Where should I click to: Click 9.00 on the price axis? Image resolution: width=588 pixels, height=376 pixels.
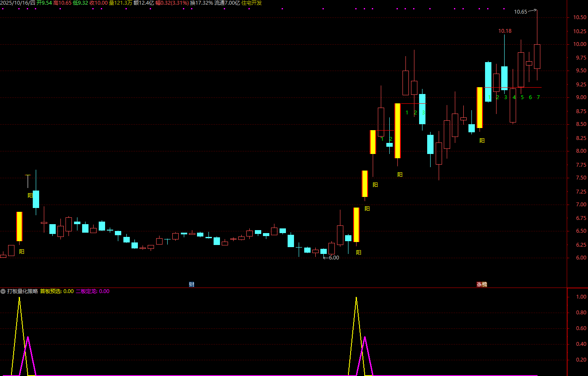(x=581, y=97)
